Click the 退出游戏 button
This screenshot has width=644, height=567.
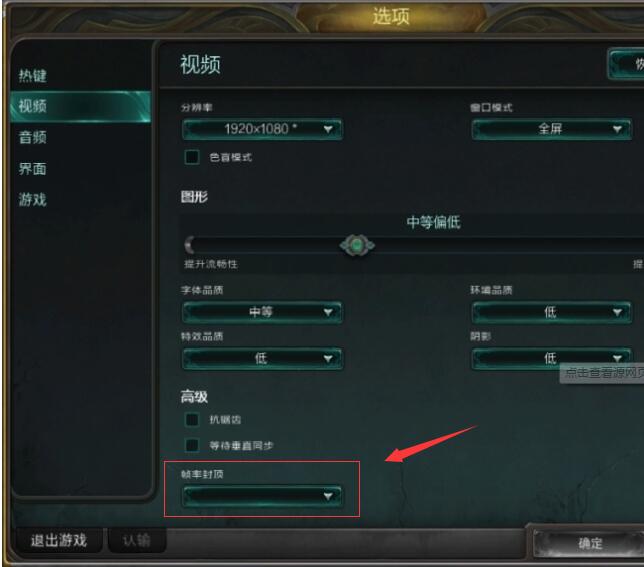(59, 540)
